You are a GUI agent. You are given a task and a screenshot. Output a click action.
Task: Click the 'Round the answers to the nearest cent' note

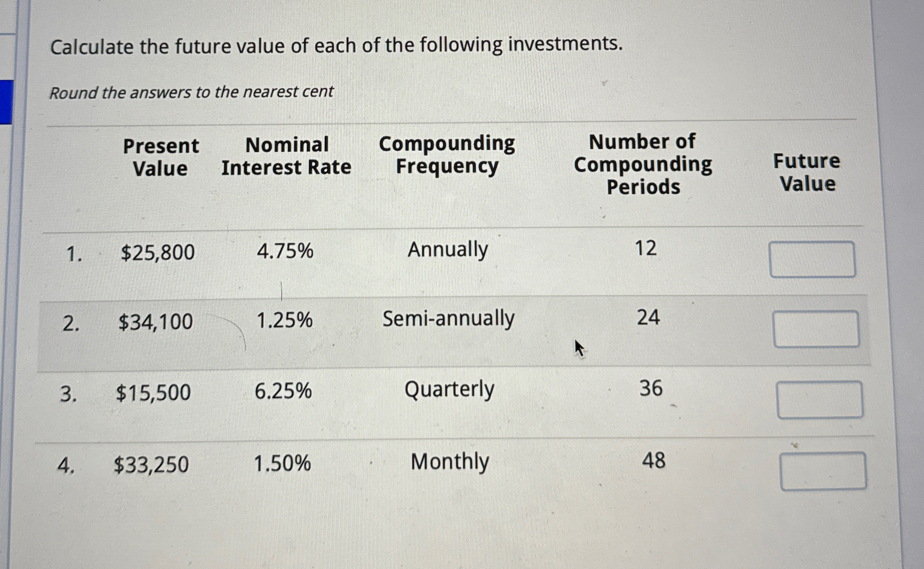tap(191, 92)
